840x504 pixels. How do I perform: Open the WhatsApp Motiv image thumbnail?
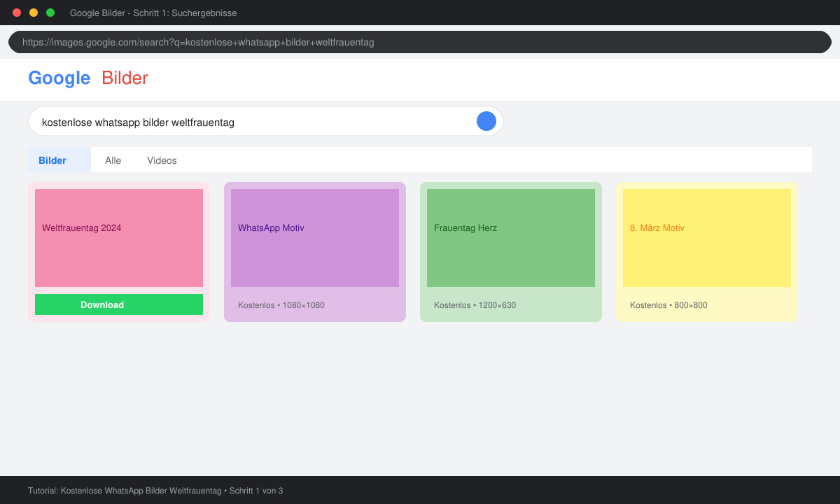(x=315, y=238)
